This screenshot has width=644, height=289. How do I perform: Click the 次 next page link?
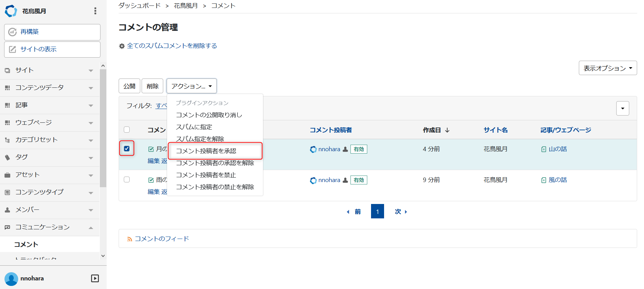point(401,212)
